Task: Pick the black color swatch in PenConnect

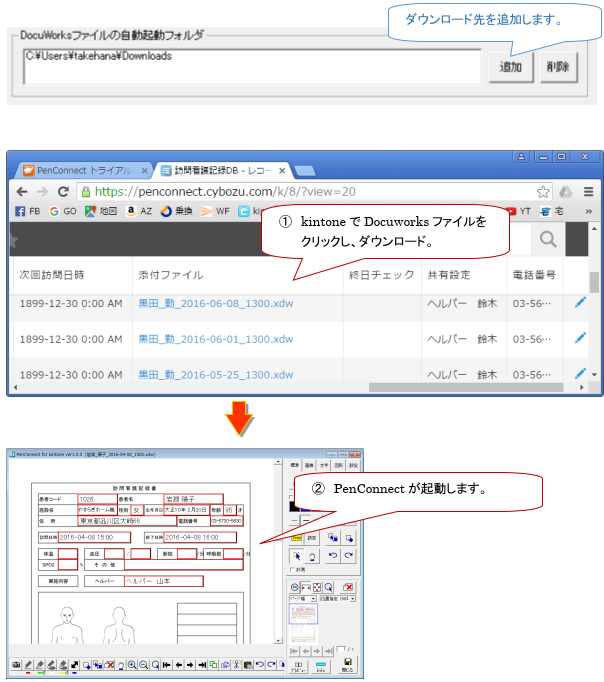Action: pos(294,506)
